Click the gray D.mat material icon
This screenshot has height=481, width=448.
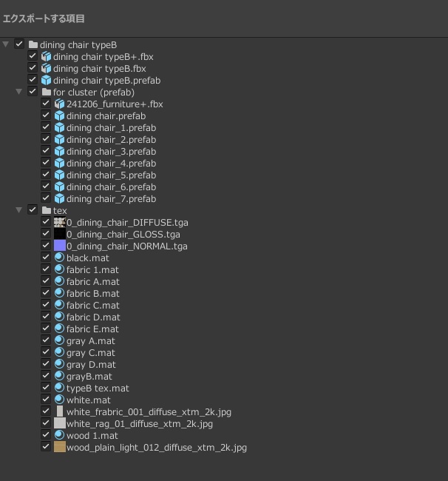coord(59,364)
